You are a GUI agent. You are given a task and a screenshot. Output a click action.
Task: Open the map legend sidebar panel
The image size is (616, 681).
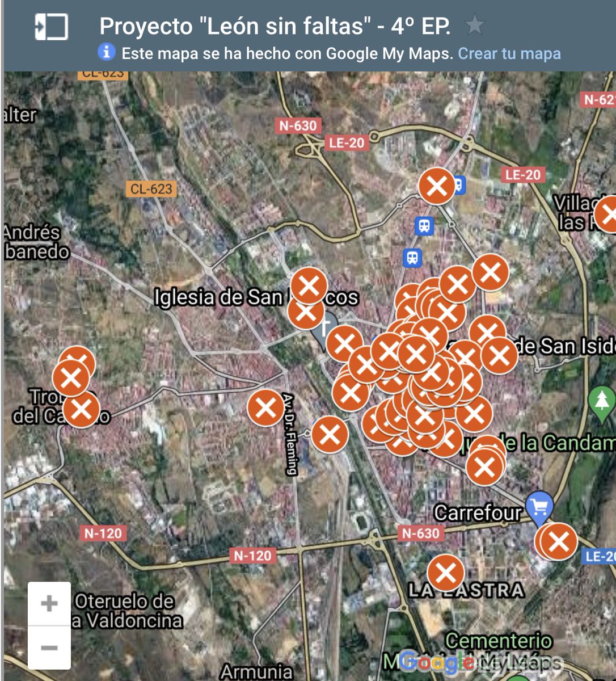pyautogui.click(x=51, y=26)
